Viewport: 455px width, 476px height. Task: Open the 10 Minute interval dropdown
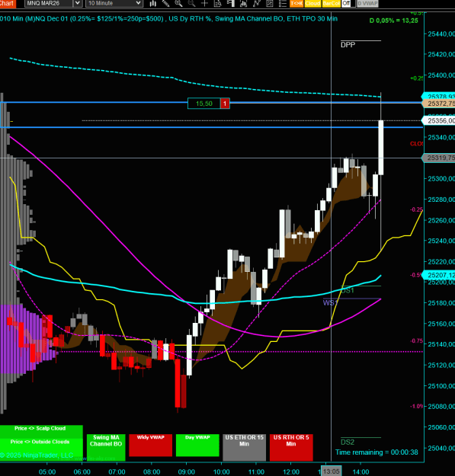(x=114, y=3)
